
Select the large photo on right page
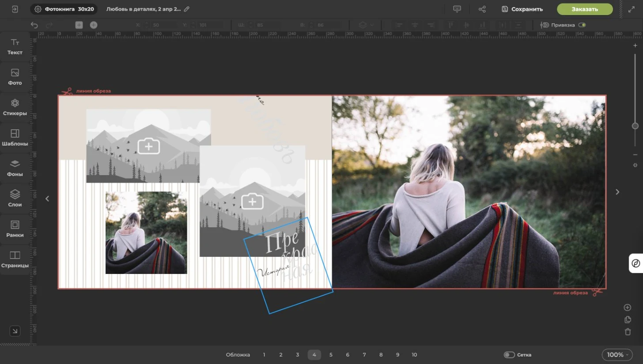point(469,192)
